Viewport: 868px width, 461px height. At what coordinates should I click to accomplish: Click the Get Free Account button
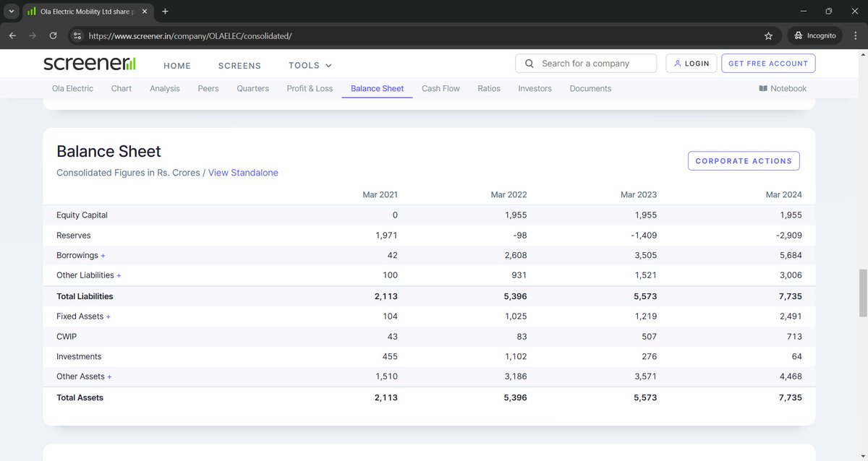point(768,64)
